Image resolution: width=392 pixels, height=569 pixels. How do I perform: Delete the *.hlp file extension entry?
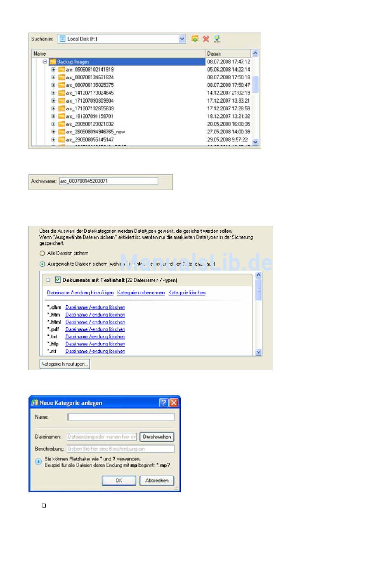coord(95,344)
